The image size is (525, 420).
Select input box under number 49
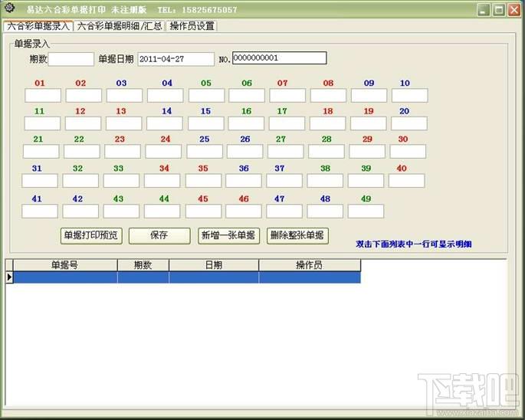coord(366,212)
